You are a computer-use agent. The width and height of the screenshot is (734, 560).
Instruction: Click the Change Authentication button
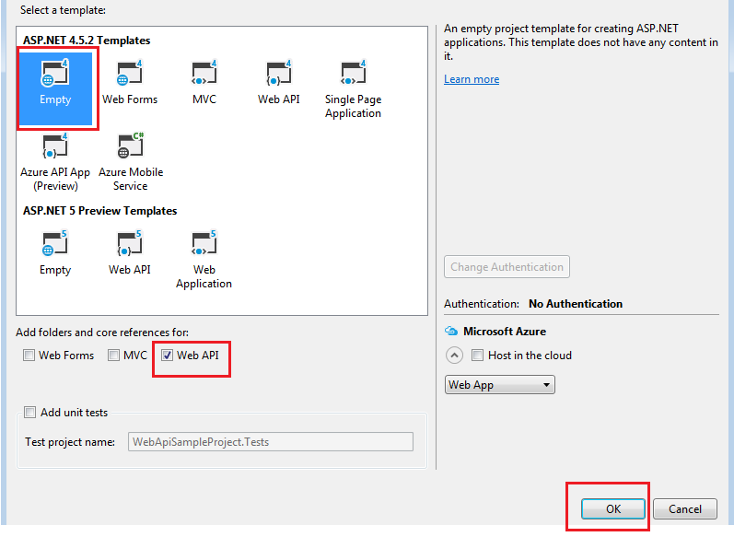point(507,267)
